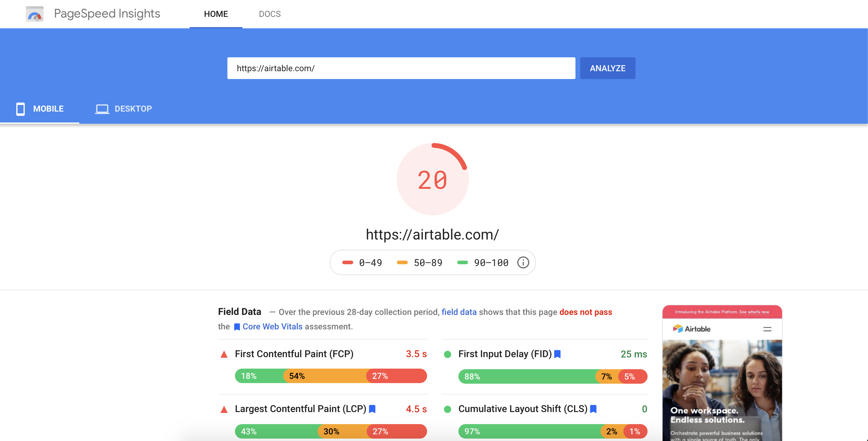Click the green circle beside Cumulative Layout Shift

pyautogui.click(x=448, y=409)
